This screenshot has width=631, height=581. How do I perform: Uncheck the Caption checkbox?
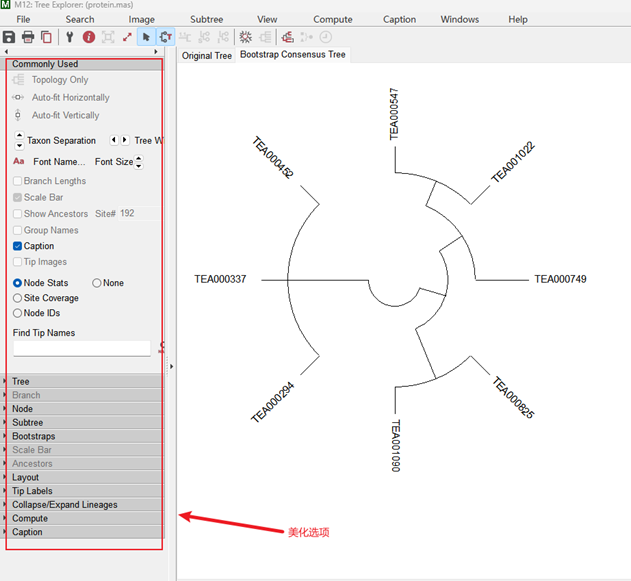point(17,246)
